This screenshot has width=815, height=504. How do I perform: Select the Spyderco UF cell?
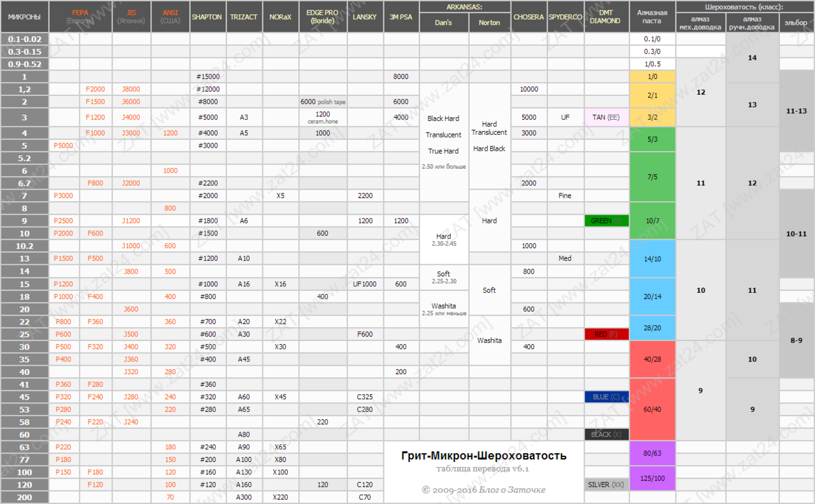(565, 117)
